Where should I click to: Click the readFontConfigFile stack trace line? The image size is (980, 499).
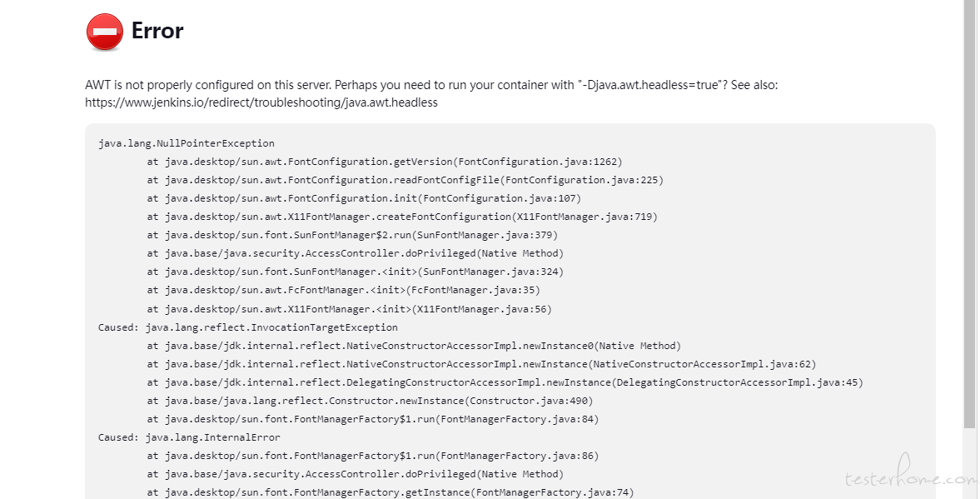[405, 180]
